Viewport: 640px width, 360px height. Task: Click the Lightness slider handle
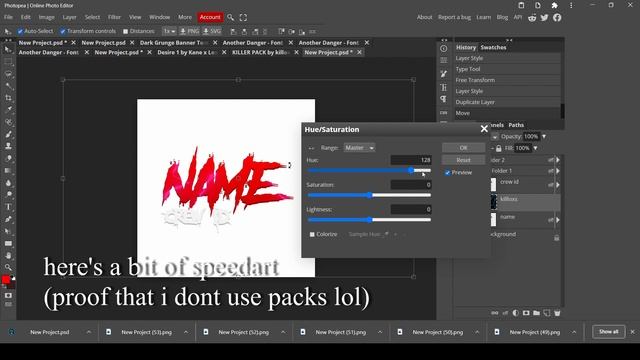(369, 220)
